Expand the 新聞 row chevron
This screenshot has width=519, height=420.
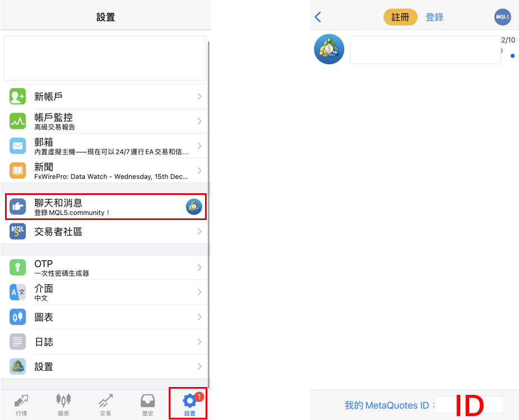pos(199,170)
